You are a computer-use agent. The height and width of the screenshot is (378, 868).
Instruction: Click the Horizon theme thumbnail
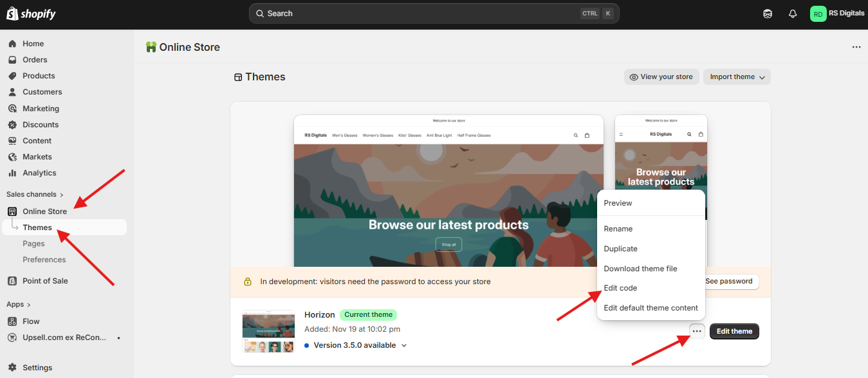(268, 332)
